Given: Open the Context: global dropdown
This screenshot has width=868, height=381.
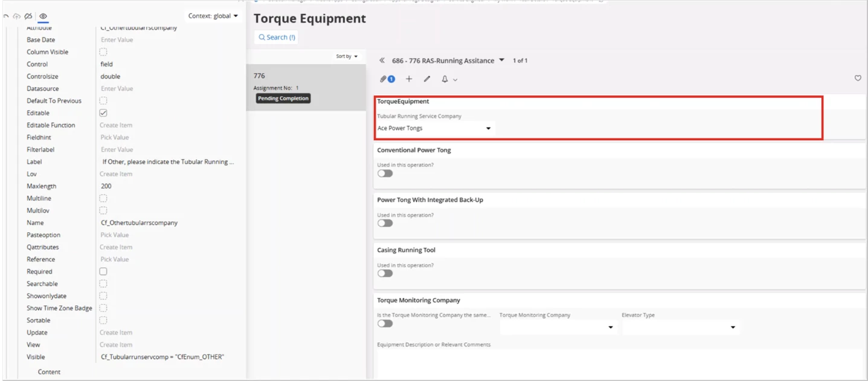Looking at the screenshot, I should [213, 16].
